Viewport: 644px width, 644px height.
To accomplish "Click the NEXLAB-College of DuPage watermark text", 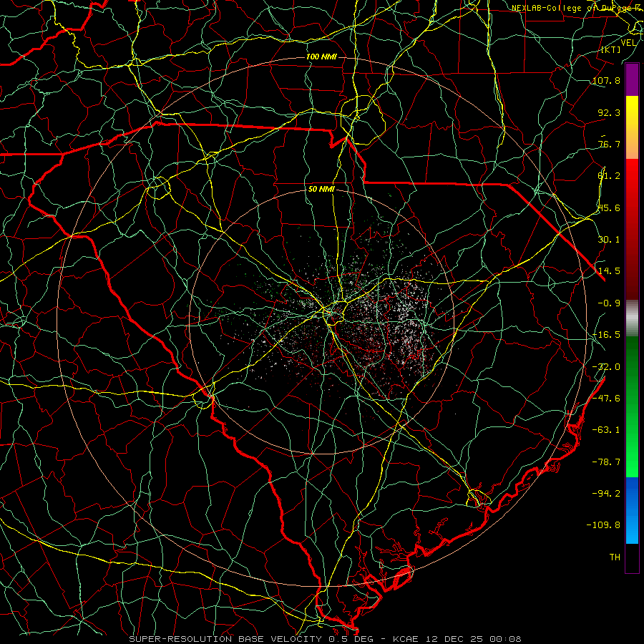I will point(577,8).
